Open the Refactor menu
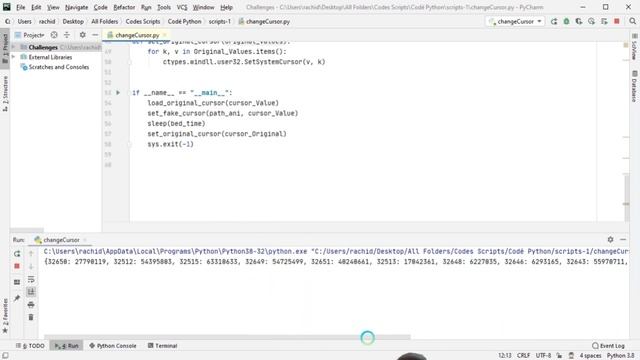Screen dimensions: 640x360 124,7
